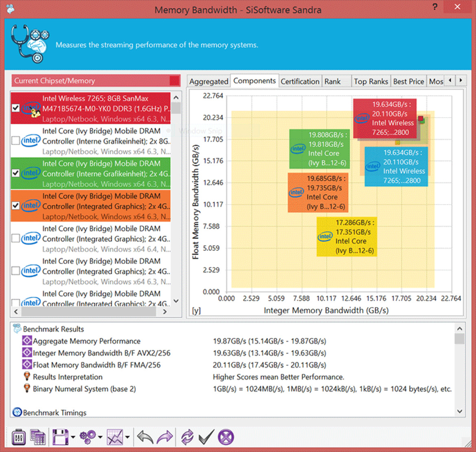Screen dimensions: 476x452
Task: Open the chart type dropdown arrow
Action: (x=127, y=437)
